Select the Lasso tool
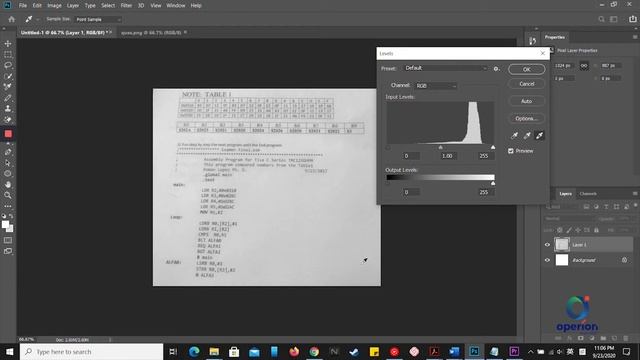640x360 pixels. pyautogui.click(x=8, y=65)
